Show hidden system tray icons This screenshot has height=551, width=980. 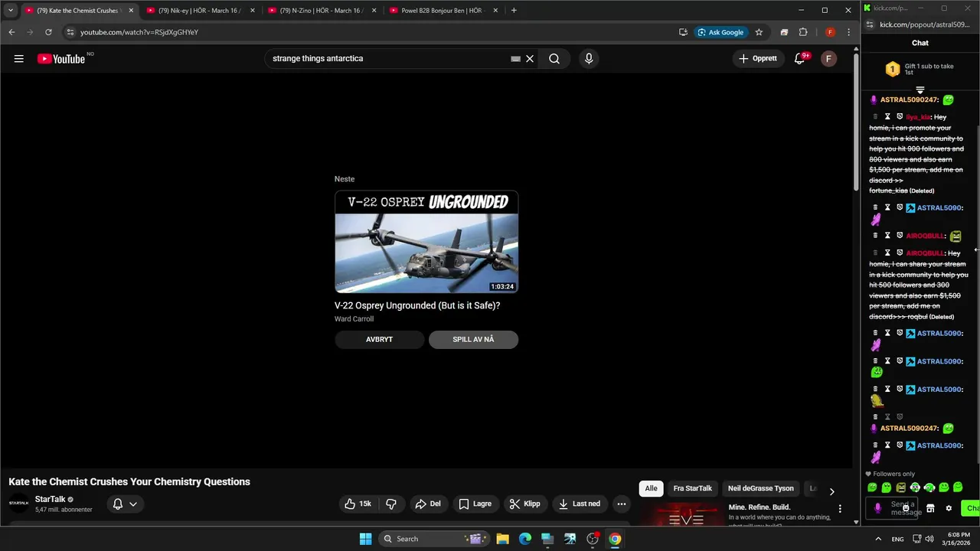tap(877, 539)
